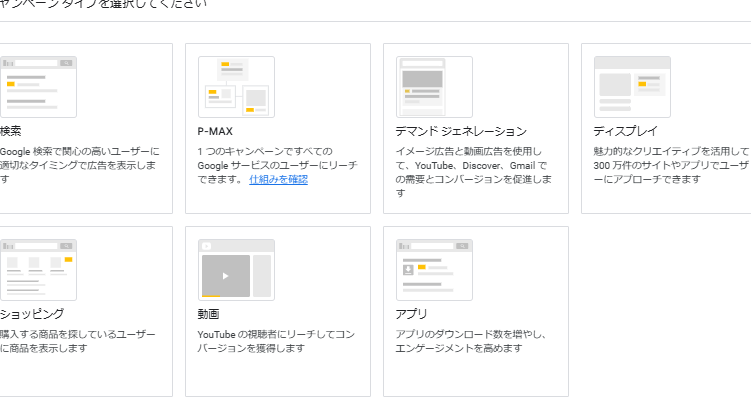Choose the アプリ campaign illustration icon

click(x=434, y=270)
